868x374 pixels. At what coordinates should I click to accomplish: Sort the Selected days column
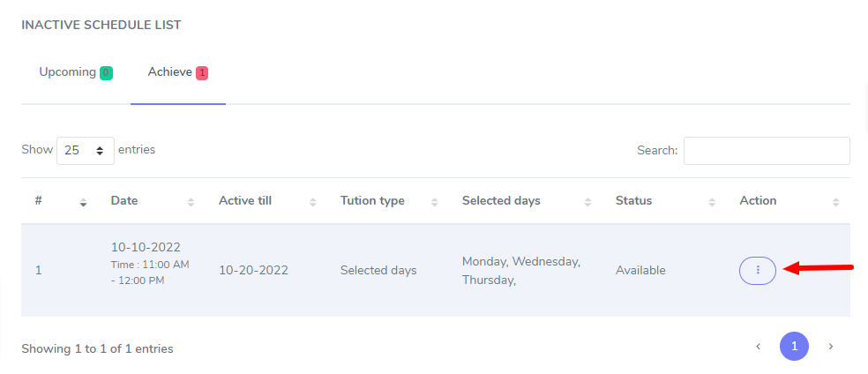[588, 202]
